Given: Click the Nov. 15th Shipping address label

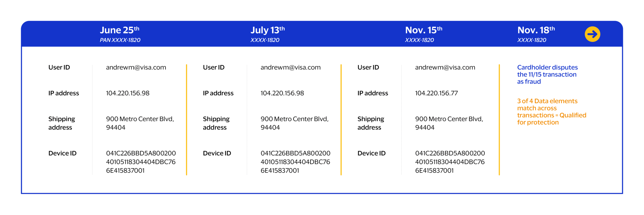Looking at the screenshot, I should click(x=371, y=123).
